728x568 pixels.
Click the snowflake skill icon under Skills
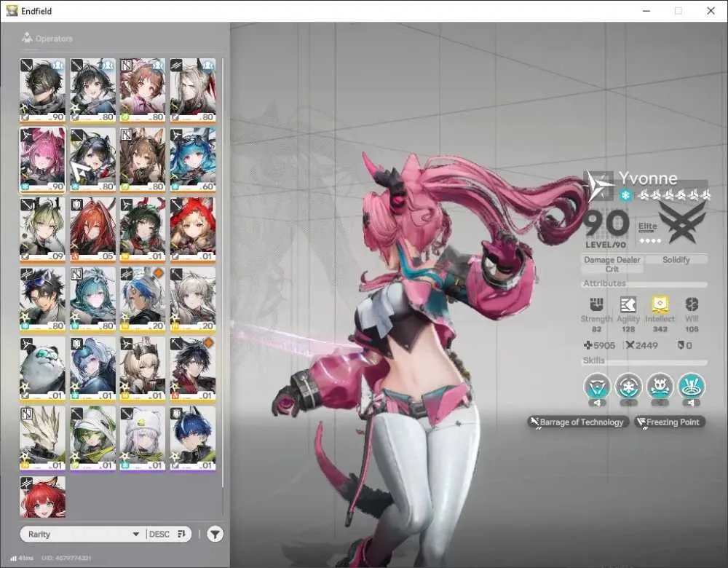coord(629,386)
